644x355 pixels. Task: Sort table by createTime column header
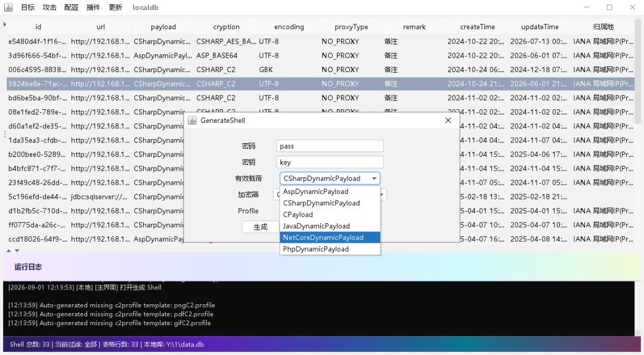click(x=477, y=27)
